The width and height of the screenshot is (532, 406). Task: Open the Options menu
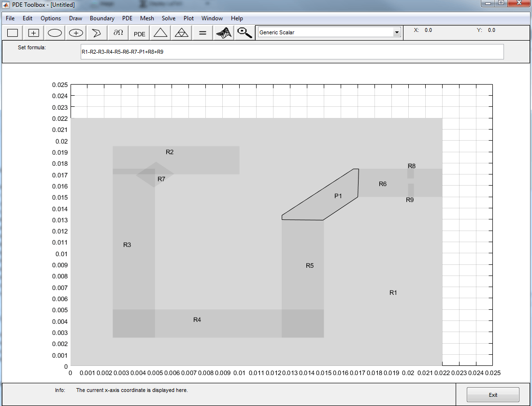tap(51, 18)
